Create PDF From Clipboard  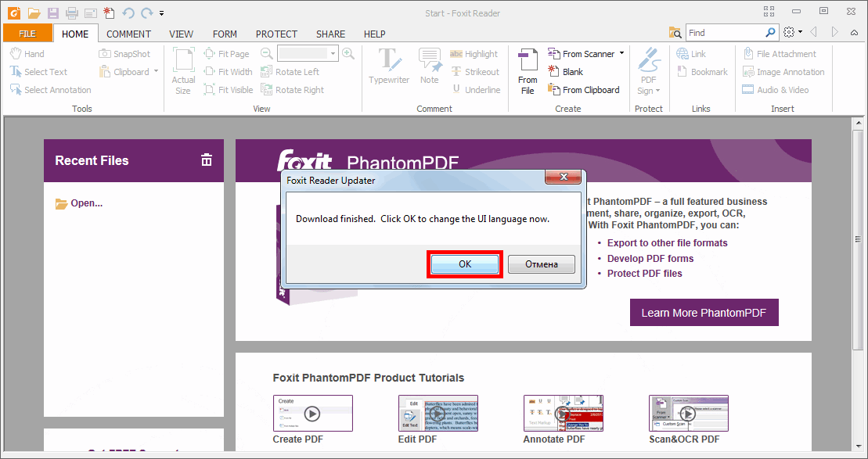click(583, 90)
